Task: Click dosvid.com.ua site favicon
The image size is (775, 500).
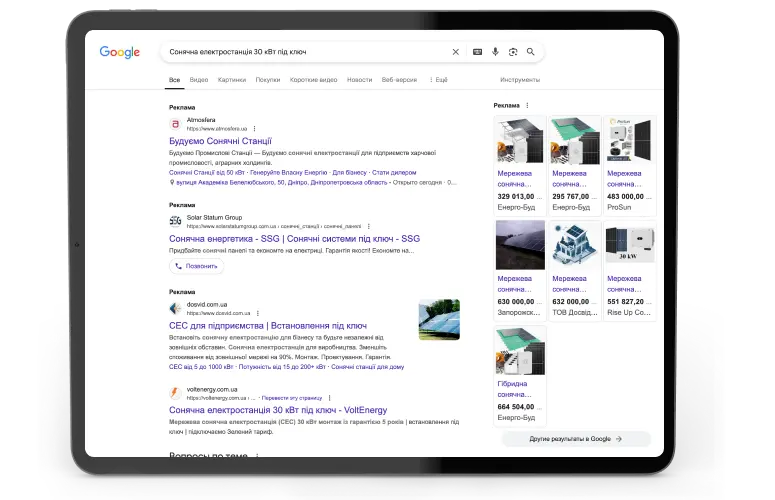Action: pos(175,308)
